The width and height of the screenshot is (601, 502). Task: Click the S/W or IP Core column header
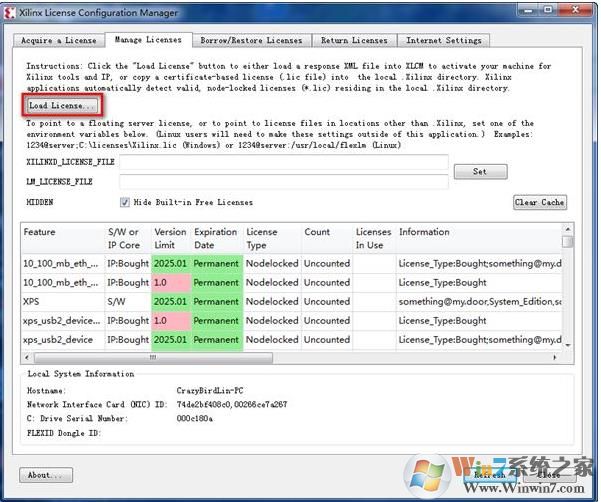[x=128, y=238]
